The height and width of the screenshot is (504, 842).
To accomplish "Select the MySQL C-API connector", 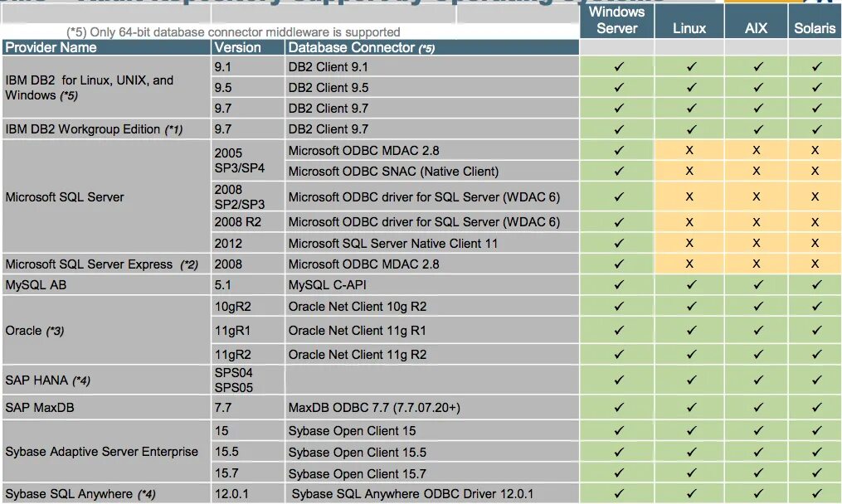I will click(431, 285).
